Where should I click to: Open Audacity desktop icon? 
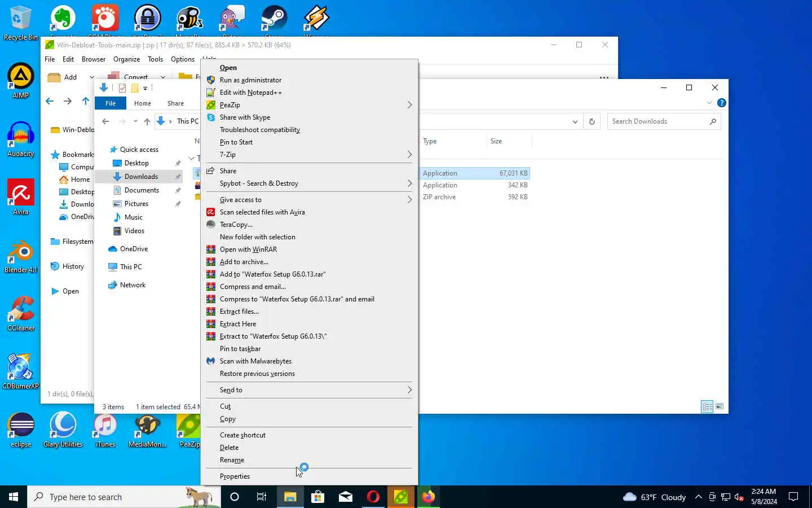coord(21,139)
